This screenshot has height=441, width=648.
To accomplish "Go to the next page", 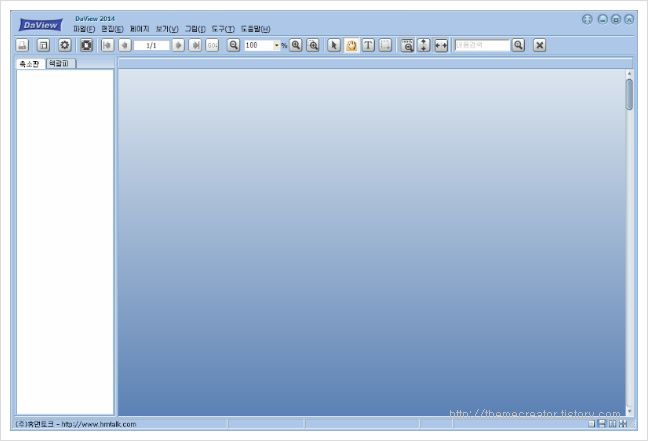I will pos(178,45).
